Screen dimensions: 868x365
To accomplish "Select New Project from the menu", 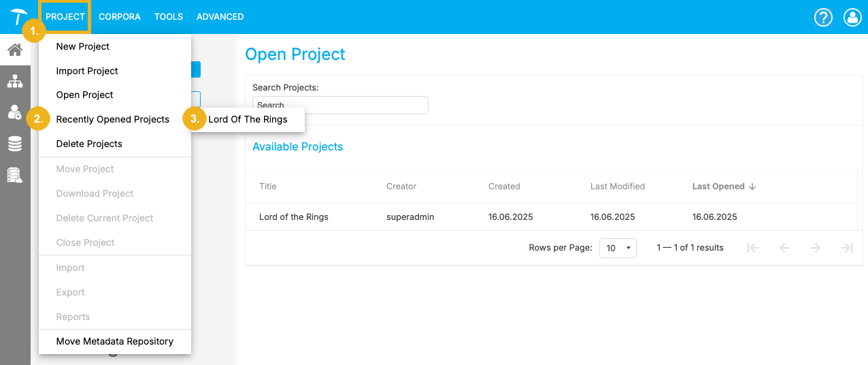I will coord(83,46).
